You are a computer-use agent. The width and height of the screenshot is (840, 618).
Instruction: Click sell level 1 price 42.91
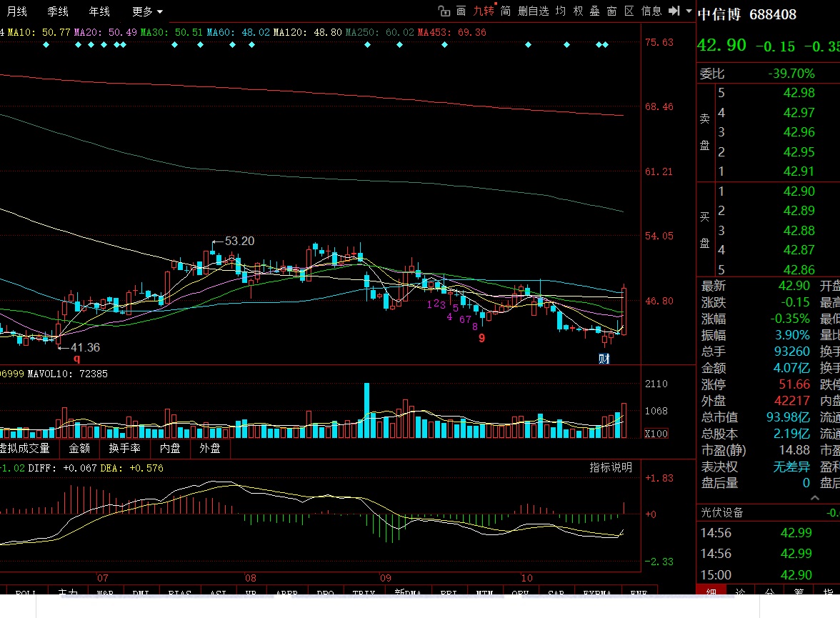point(799,171)
